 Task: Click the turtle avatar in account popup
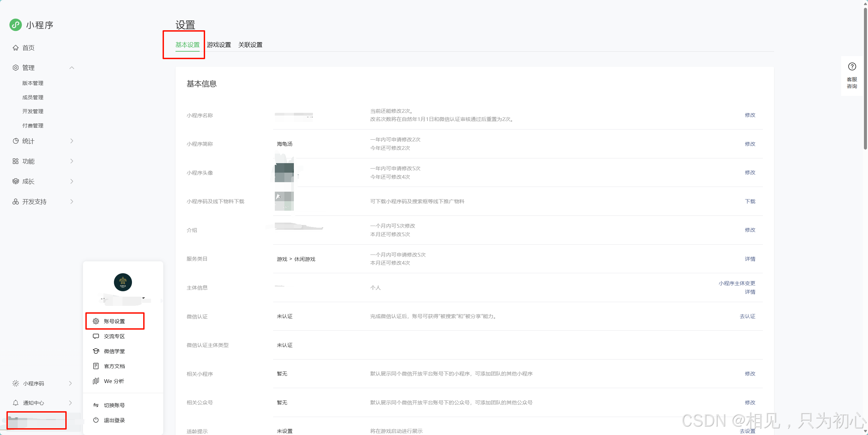pos(123,282)
